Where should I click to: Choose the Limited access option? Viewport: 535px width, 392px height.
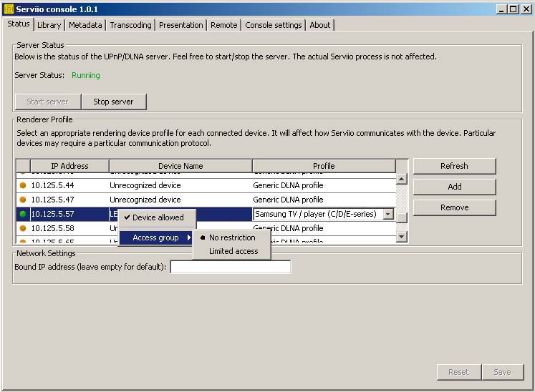232,251
